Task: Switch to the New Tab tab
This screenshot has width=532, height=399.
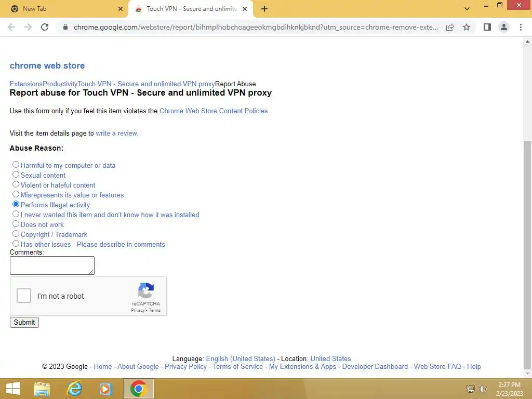Action: coord(64,9)
